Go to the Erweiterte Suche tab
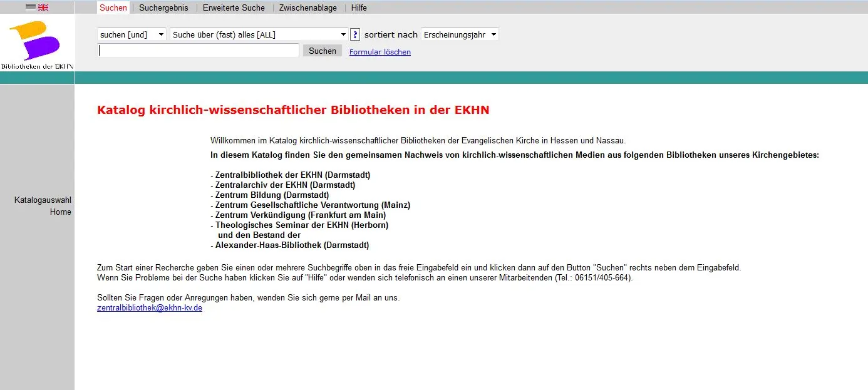This screenshot has height=390, width=868. [x=234, y=8]
